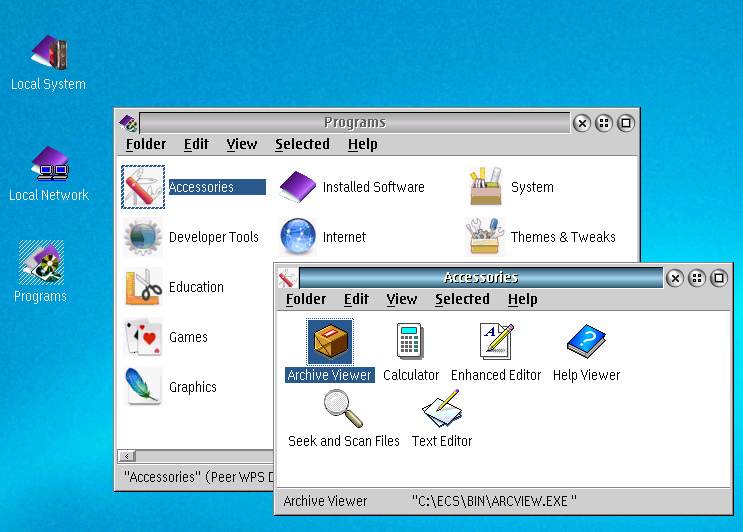Click the Accessories window system menu icon

(x=288, y=278)
